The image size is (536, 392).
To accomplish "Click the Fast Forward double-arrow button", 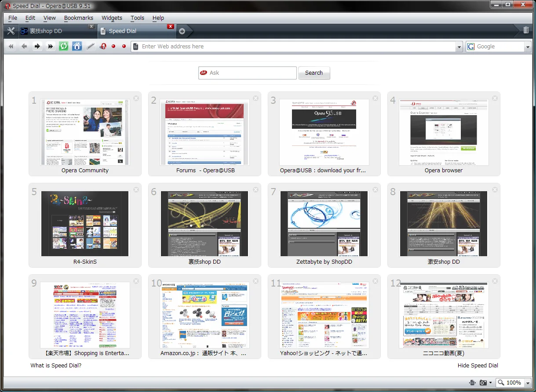I will (x=51, y=46).
